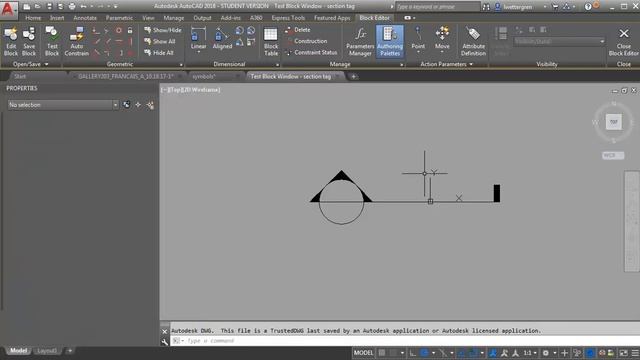Apply Auto Constrain to geometry
Image resolution: width=640 pixels, height=360 pixels.
pyautogui.click(x=76, y=42)
